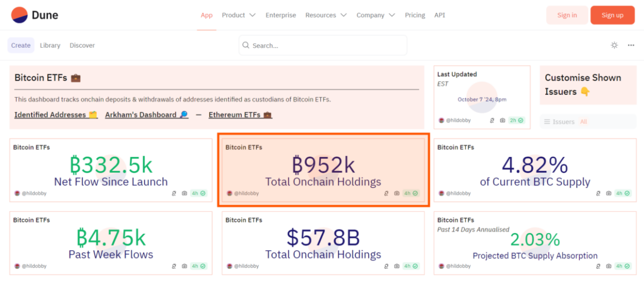Screen dimensions: 644x282
Task: Open query icon on ₿952k Total Onchain Holdings card
Action: (x=386, y=193)
